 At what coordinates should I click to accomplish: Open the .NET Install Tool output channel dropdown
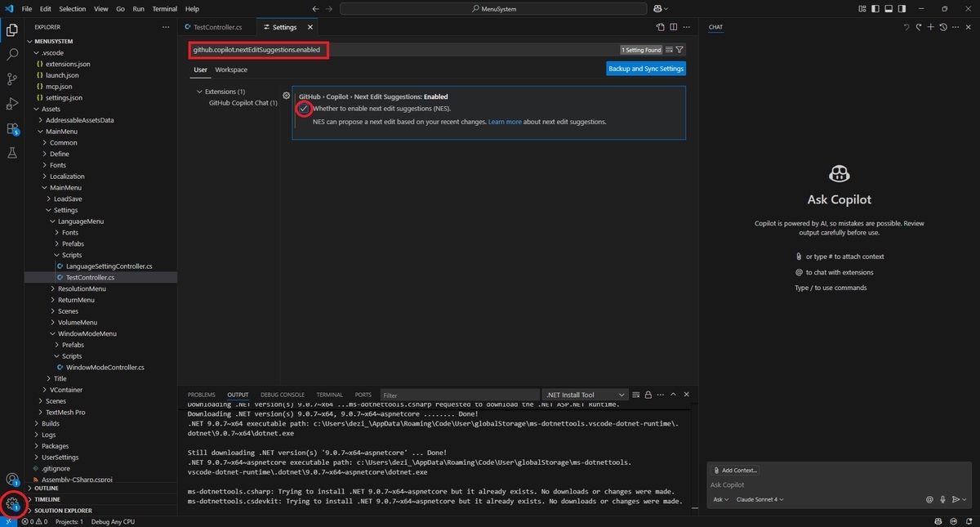click(586, 395)
